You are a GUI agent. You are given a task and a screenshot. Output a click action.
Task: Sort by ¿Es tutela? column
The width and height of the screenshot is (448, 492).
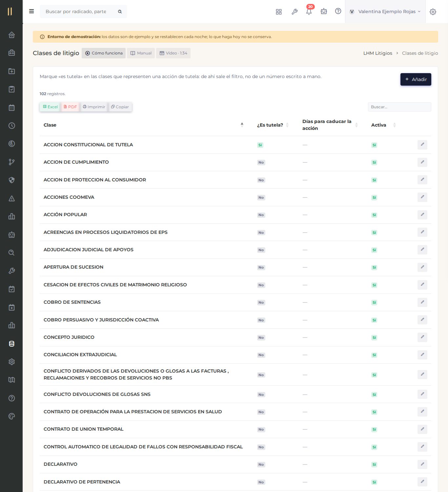point(273,125)
